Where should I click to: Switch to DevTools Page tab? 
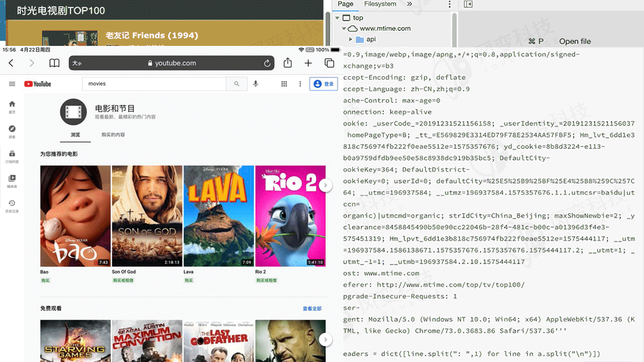(x=345, y=4)
